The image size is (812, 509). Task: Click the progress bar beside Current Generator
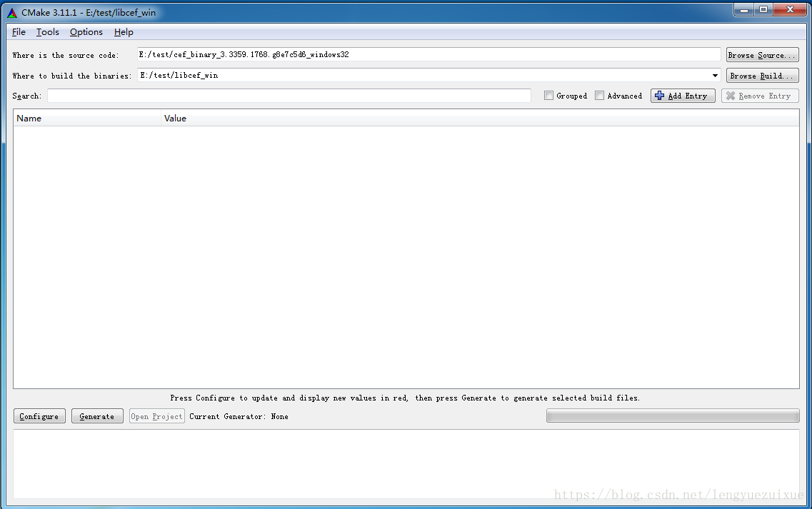tap(673, 415)
